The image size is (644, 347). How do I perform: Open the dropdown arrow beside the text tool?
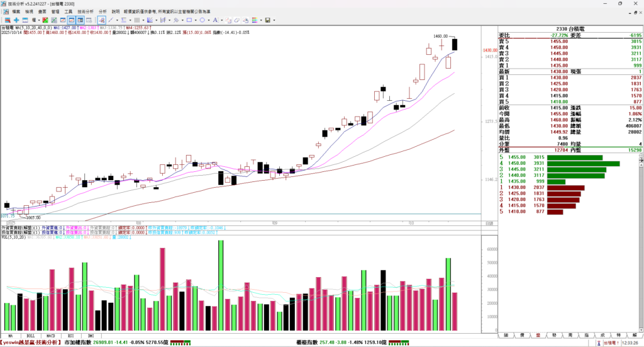pyautogui.click(x=221, y=20)
